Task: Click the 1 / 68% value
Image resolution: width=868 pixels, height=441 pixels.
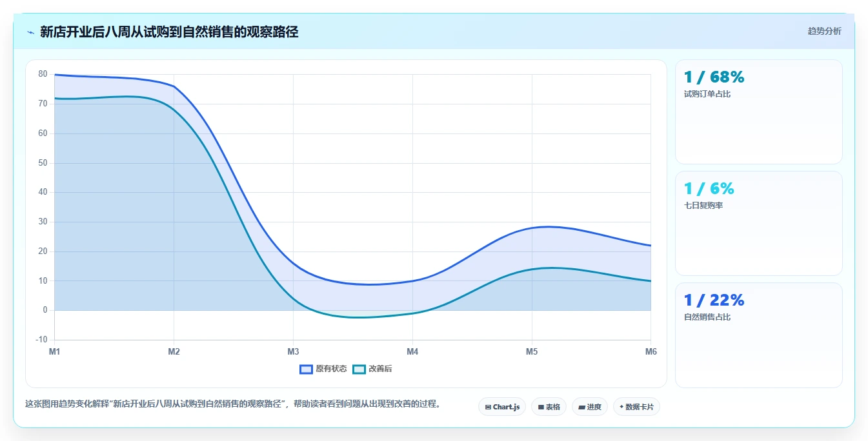Action: click(x=714, y=77)
